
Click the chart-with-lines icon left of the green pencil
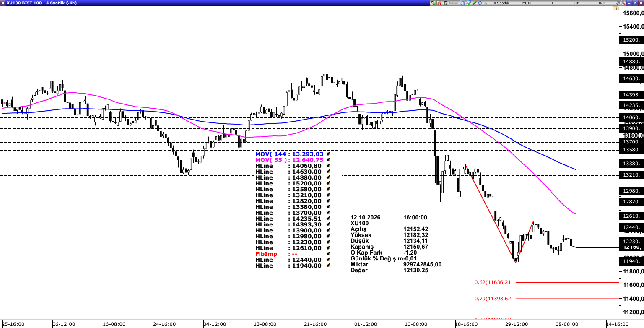pos(468,3)
